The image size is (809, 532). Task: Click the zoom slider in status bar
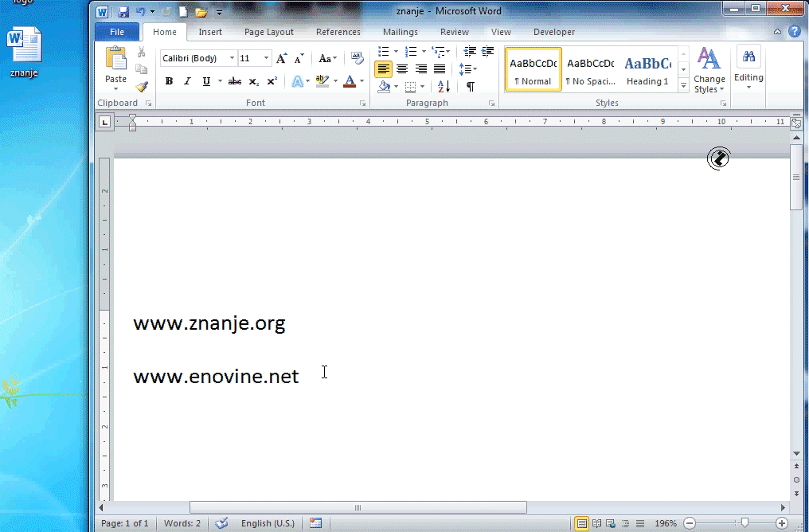[745, 523]
